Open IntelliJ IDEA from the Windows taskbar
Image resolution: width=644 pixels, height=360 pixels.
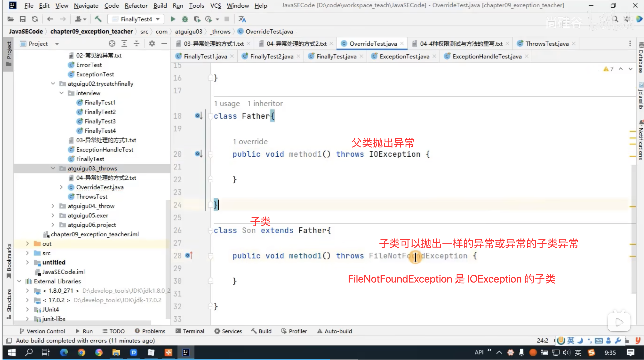coord(186,352)
